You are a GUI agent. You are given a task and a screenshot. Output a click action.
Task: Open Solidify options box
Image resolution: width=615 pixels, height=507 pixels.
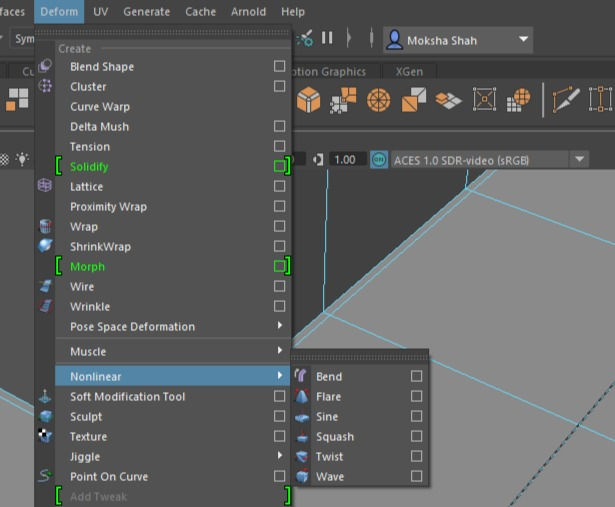click(x=279, y=166)
